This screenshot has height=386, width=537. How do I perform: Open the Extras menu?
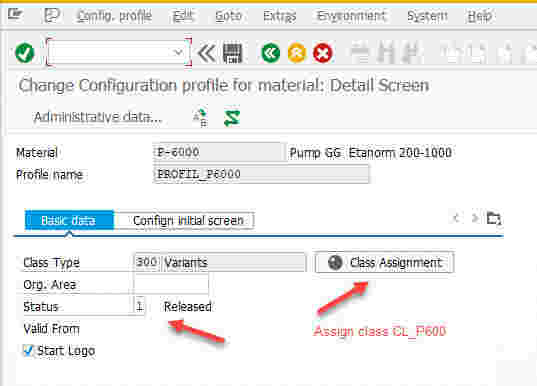click(x=279, y=16)
